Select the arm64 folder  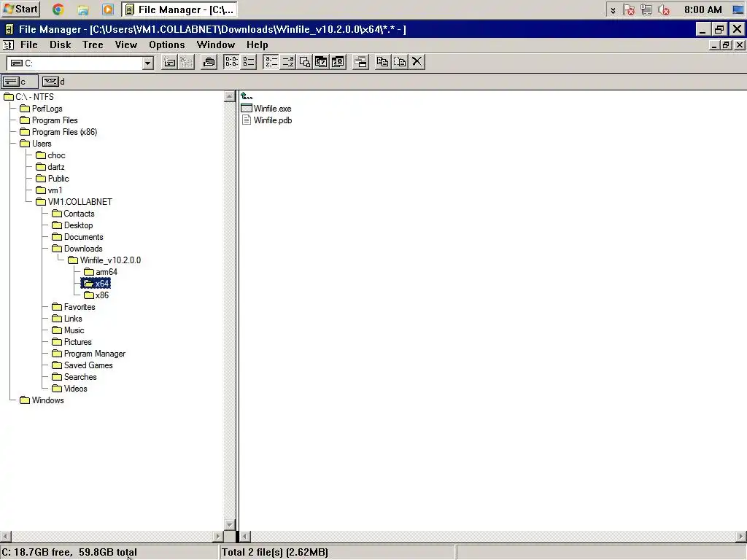click(101, 272)
